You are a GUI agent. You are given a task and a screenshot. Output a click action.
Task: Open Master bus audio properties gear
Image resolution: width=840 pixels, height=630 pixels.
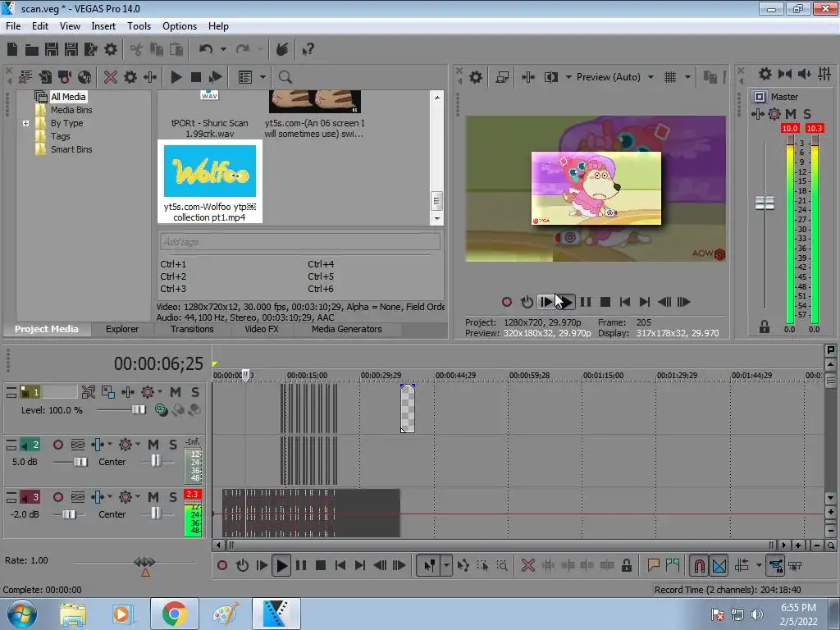[765, 74]
